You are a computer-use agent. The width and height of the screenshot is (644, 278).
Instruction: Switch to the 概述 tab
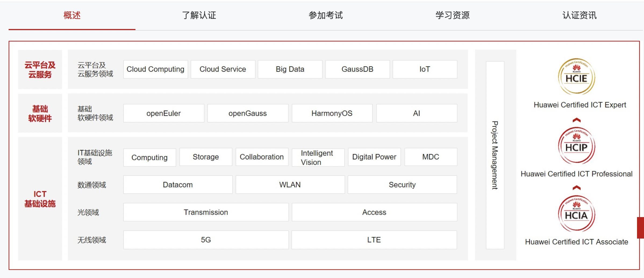click(72, 15)
